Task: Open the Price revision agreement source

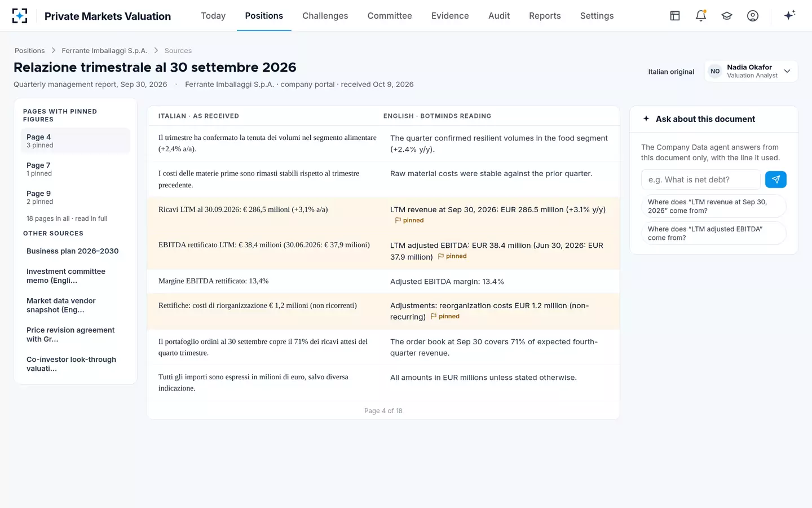Action: pos(76,335)
